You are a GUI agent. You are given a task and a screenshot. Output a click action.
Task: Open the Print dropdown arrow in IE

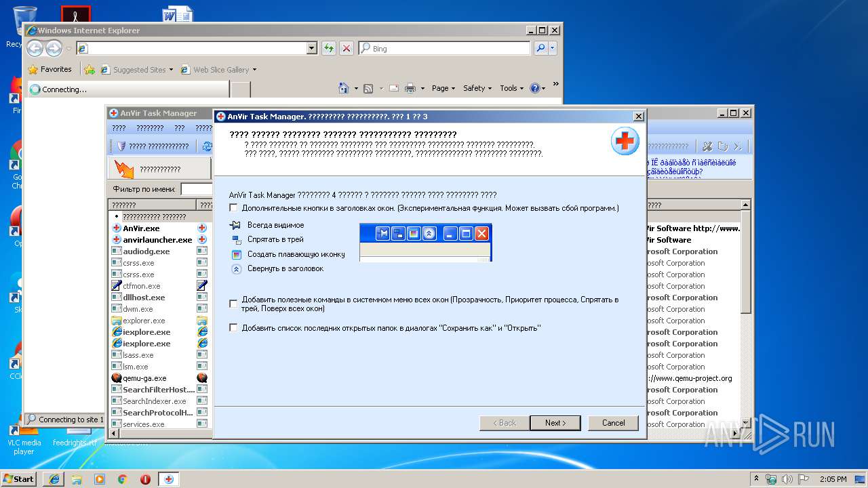point(422,88)
